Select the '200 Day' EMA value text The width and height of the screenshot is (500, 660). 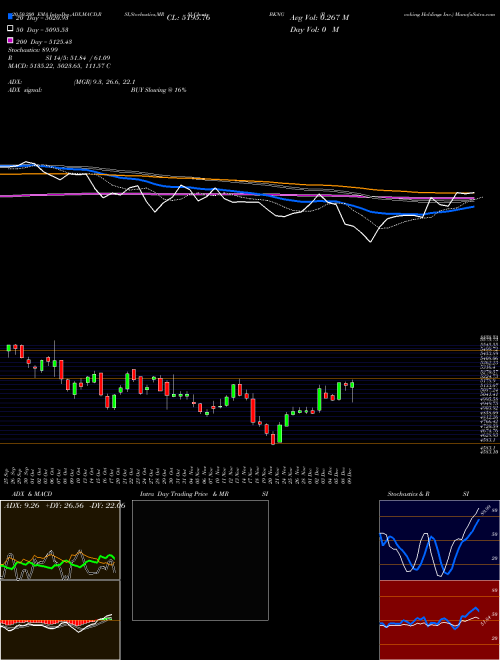point(44,42)
